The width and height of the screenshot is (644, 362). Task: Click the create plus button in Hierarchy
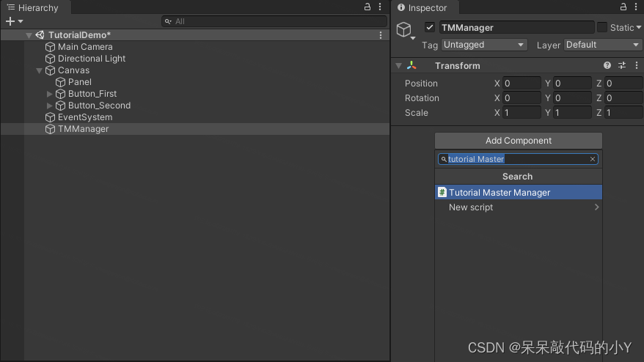pos(10,21)
